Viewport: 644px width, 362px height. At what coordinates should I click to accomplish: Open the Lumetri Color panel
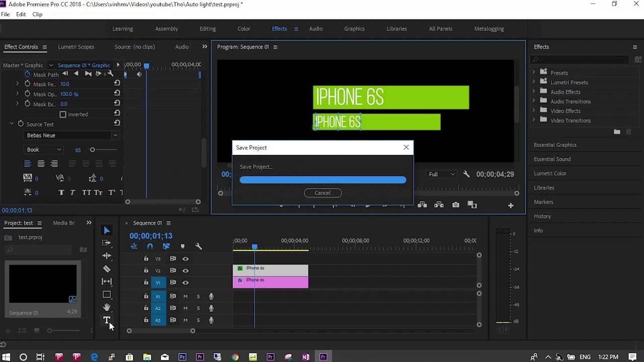click(x=550, y=173)
